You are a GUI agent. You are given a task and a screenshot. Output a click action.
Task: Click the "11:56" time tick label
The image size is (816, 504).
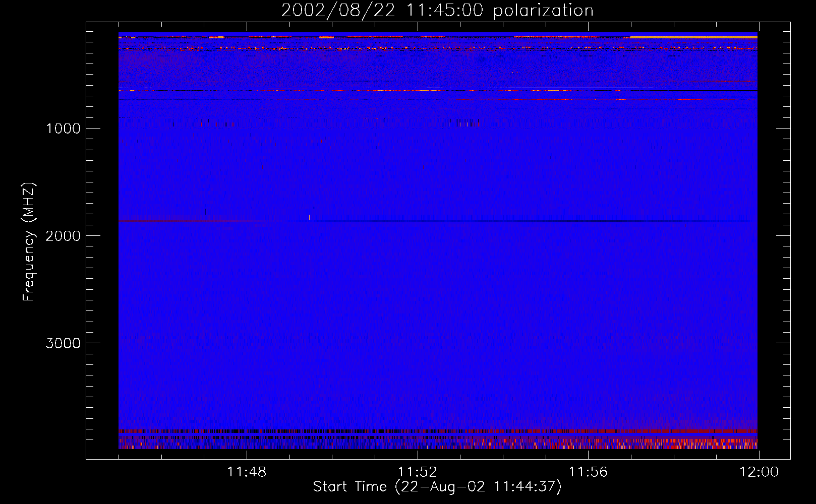(x=588, y=472)
